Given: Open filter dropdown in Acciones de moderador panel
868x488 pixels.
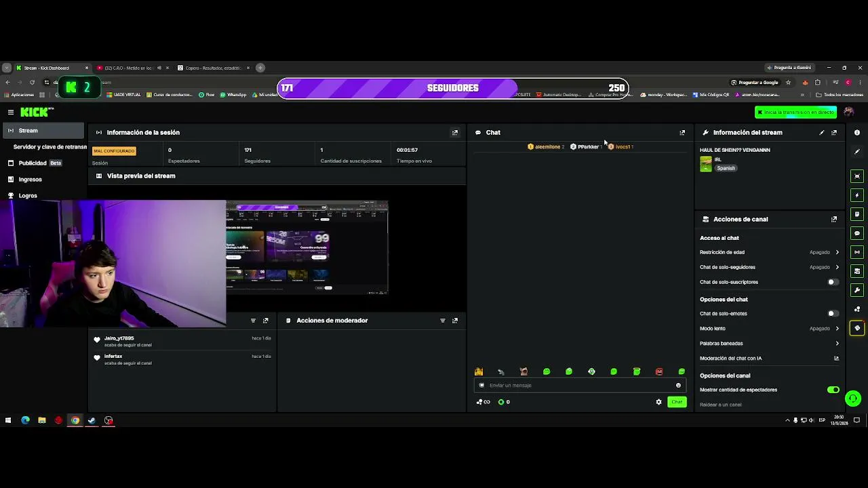Looking at the screenshot, I should point(443,321).
